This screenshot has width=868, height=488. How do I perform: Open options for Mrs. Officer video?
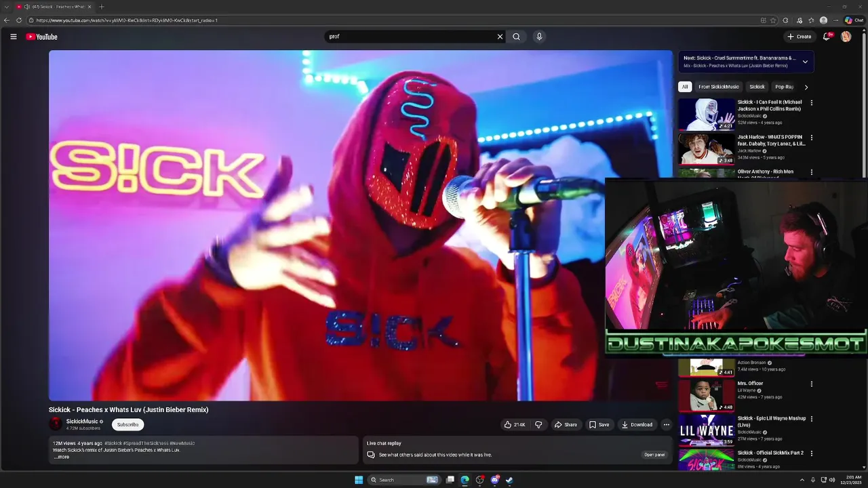811,384
